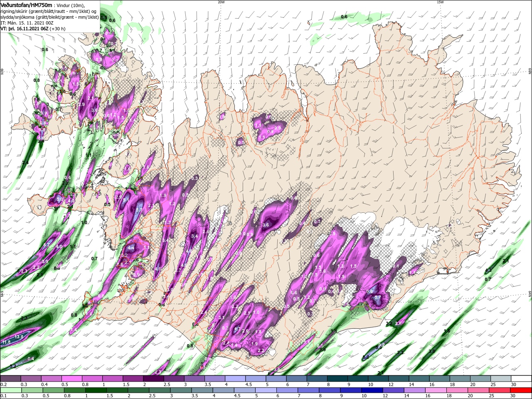This screenshot has height=399, width=532.
Task: Click the 4.7 snowfall value in the south
Action: [x=237, y=329]
